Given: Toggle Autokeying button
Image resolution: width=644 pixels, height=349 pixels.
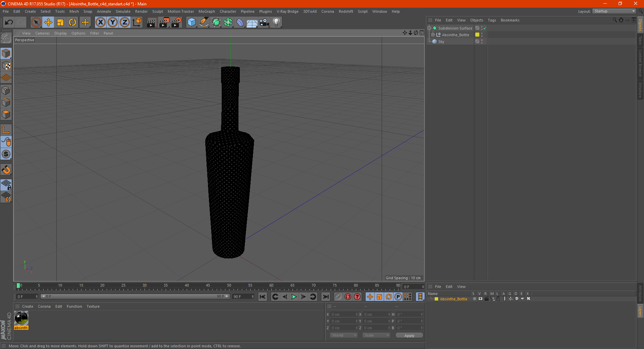Looking at the screenshot, I should [348, 297].
